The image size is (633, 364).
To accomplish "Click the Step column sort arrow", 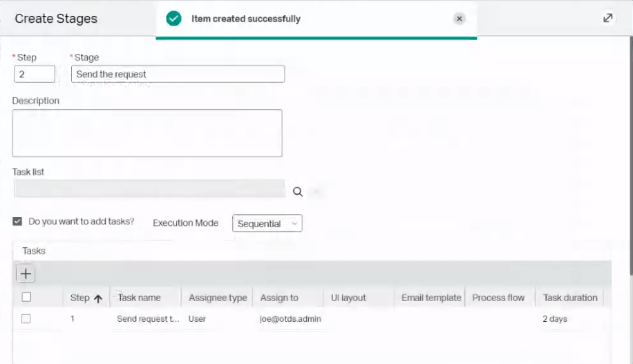I will tap(98, 298).
